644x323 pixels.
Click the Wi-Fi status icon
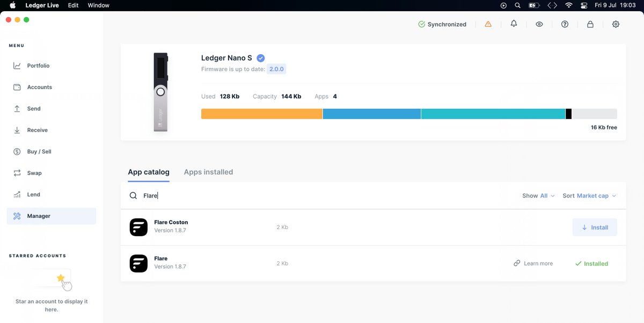(x=569, y=5)
